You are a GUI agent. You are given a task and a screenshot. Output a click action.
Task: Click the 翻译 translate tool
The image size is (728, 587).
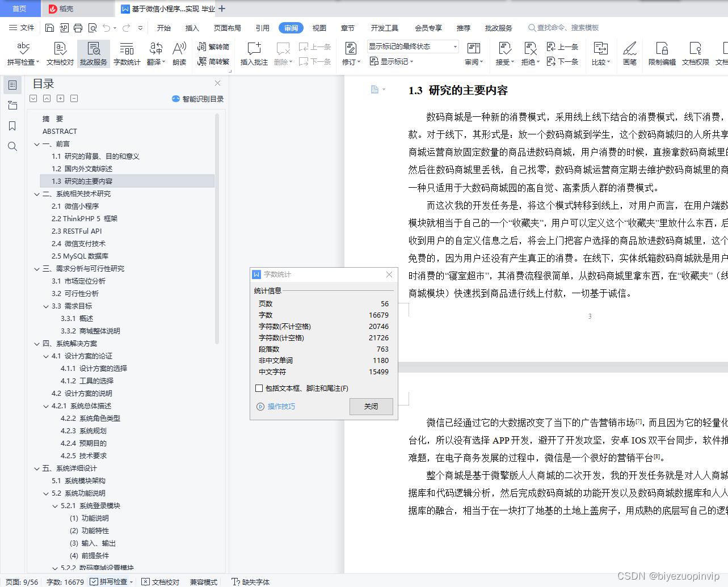tap(155, 54)
